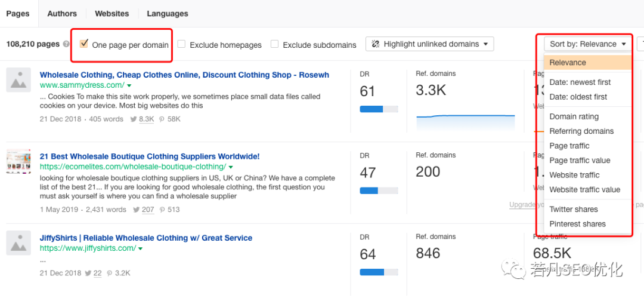This screenshot has width=644, height=298.
Task: Click the help icon beside 108,210 pages
Action: 66,45
